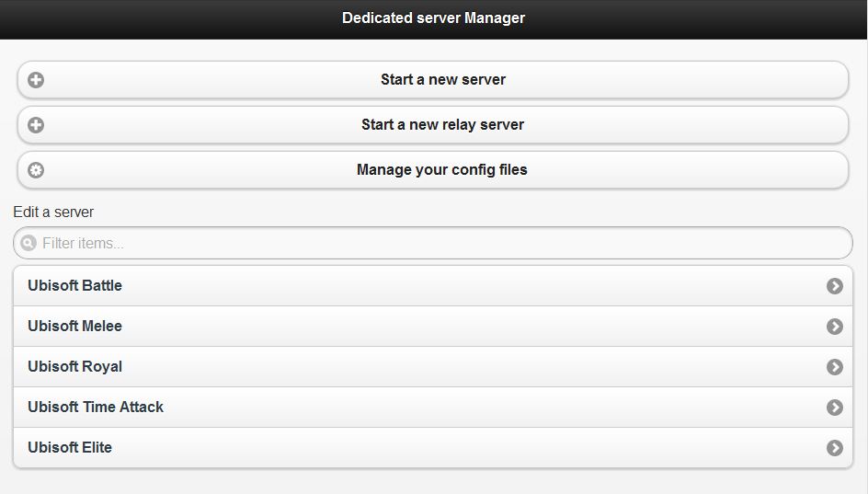The image size is (868, 494).
Task: Click the arrow icon on Ubisoft Battle row
Action: pos(835,286)
